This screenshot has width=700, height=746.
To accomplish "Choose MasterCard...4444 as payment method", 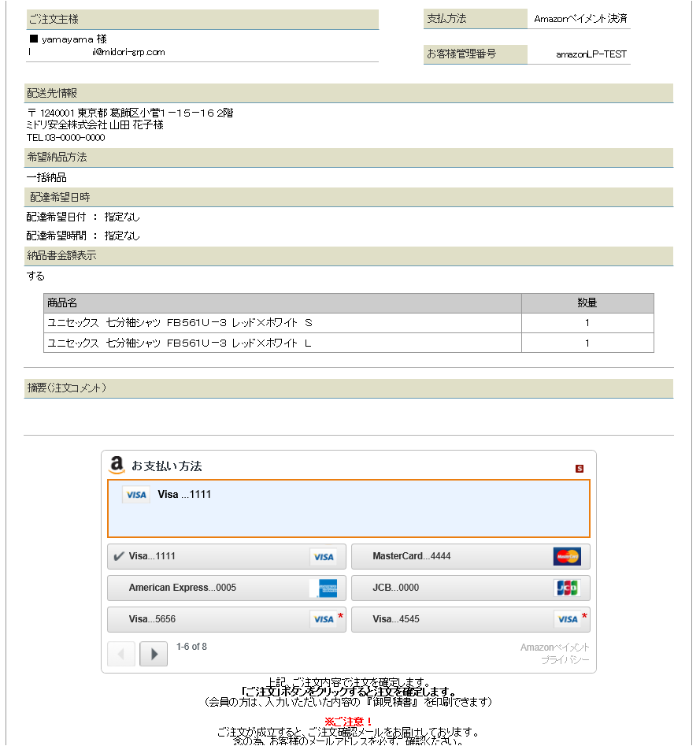I will pyautogui.click(x=470, y=556).
